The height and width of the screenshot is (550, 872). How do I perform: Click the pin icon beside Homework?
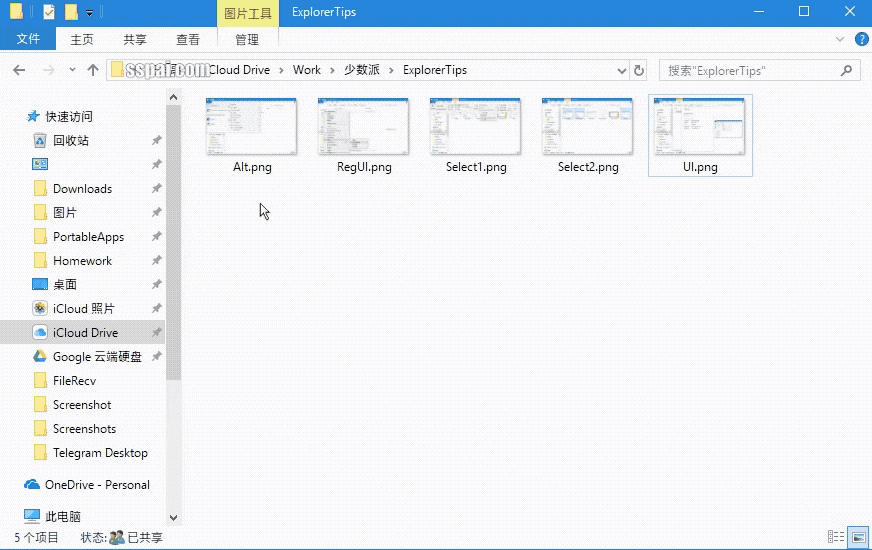tap(157, 260)
